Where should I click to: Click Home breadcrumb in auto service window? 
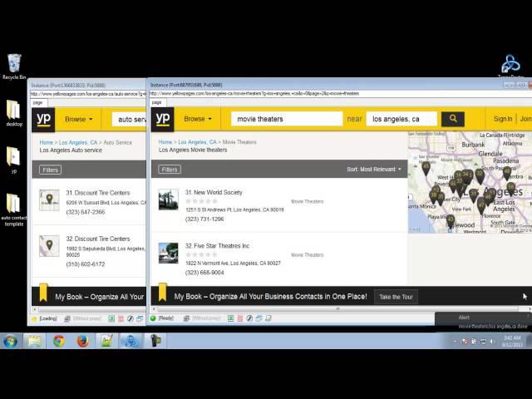[x=47, y=142]
